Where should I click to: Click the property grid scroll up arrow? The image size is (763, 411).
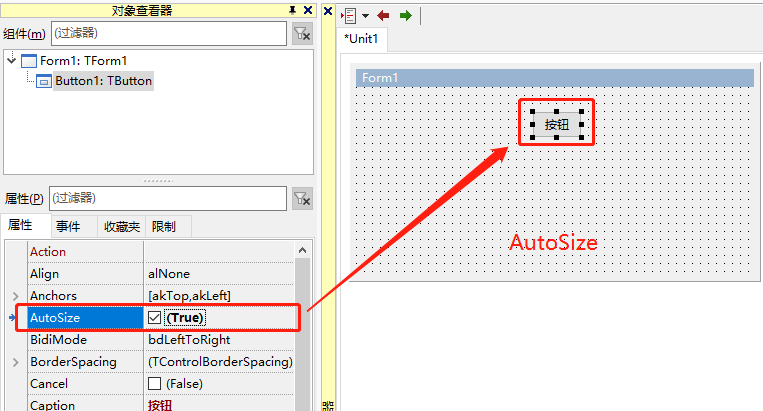pos(302,250)
